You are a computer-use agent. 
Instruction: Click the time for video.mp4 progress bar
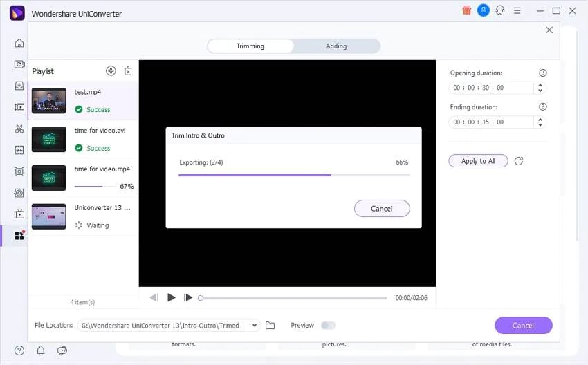click(95, 186)
